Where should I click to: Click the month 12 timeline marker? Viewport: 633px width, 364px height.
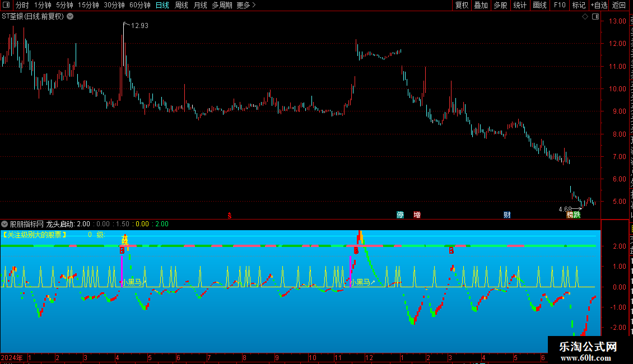click(369, 357)
